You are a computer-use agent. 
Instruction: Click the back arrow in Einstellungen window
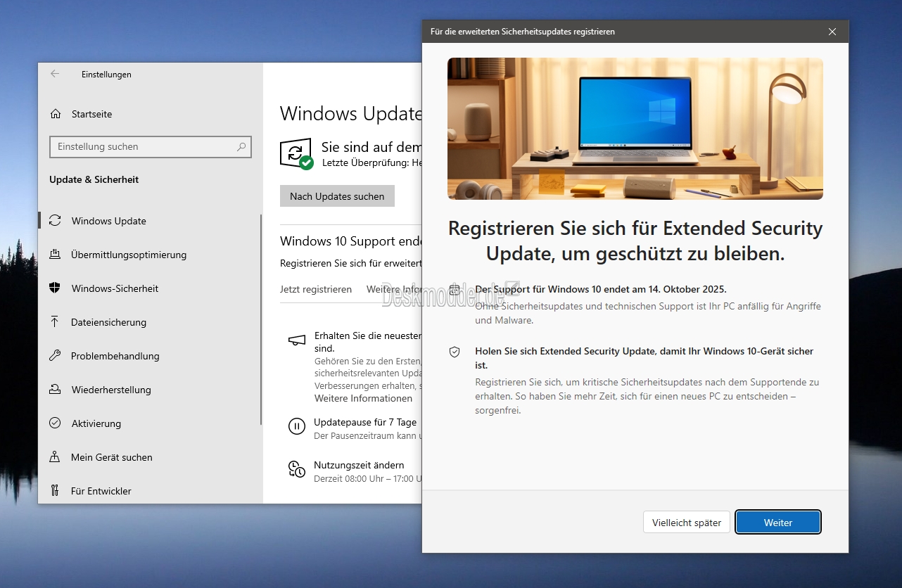point(55,74)
